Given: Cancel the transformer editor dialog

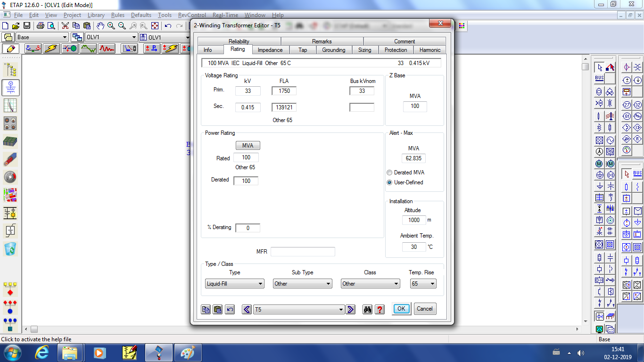Looking at the screenshot, I should point(424,309).
